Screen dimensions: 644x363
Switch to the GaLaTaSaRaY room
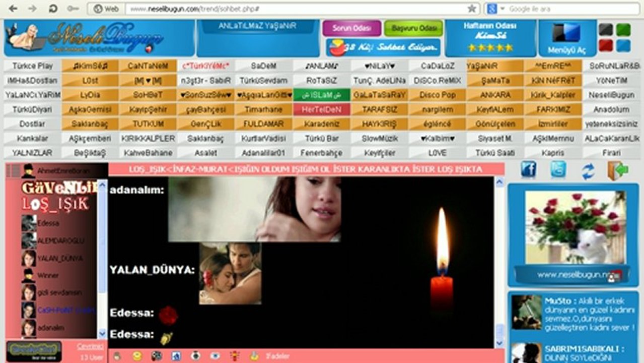pyautogui.click(x=380, y=95)
